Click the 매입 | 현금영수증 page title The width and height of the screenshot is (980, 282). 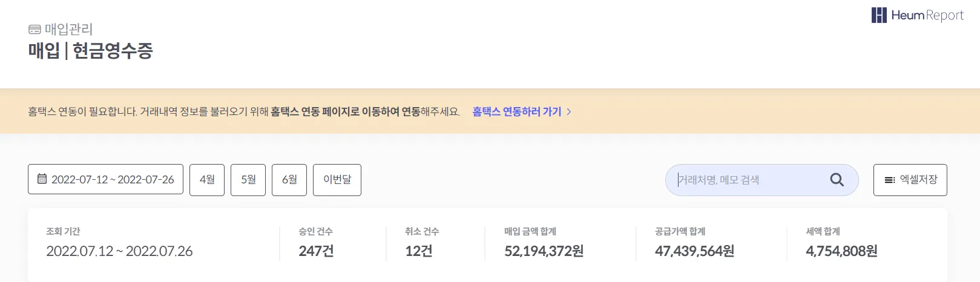[91, 51]
